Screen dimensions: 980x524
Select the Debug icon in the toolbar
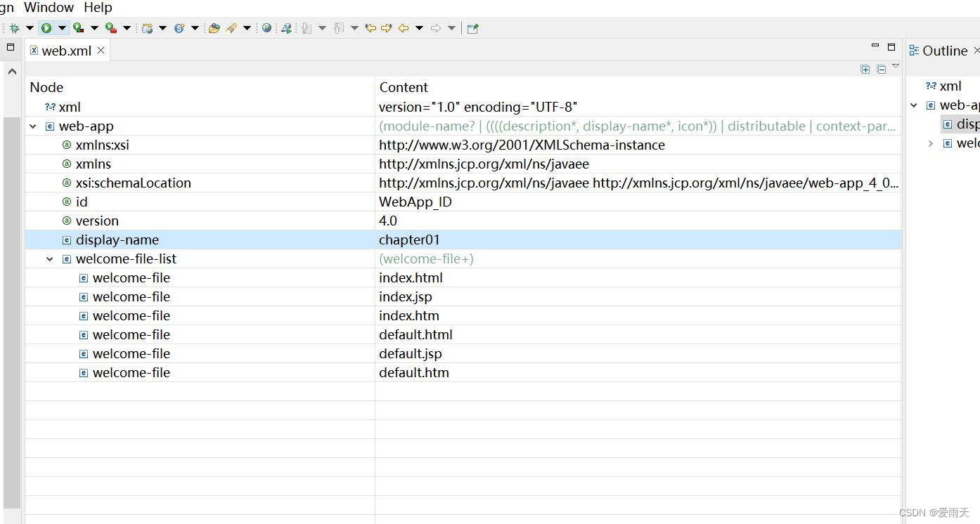coord(13,27)
